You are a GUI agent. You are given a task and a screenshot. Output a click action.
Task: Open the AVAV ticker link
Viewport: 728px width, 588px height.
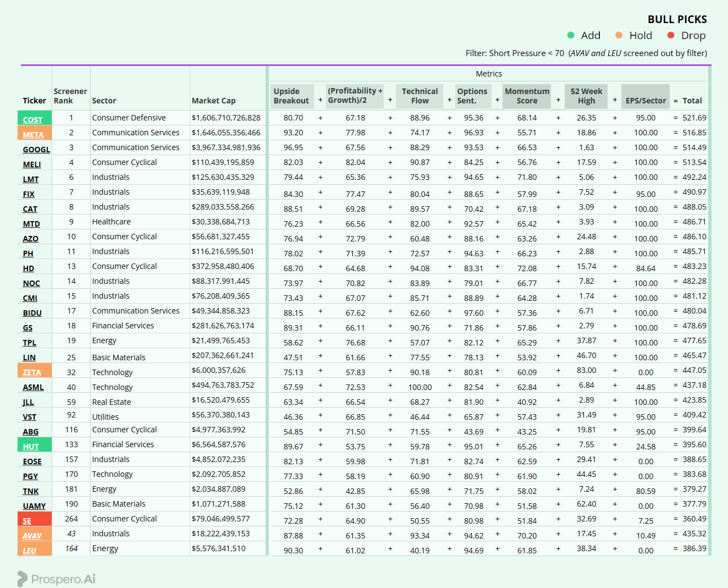click(x=32, y=536)
